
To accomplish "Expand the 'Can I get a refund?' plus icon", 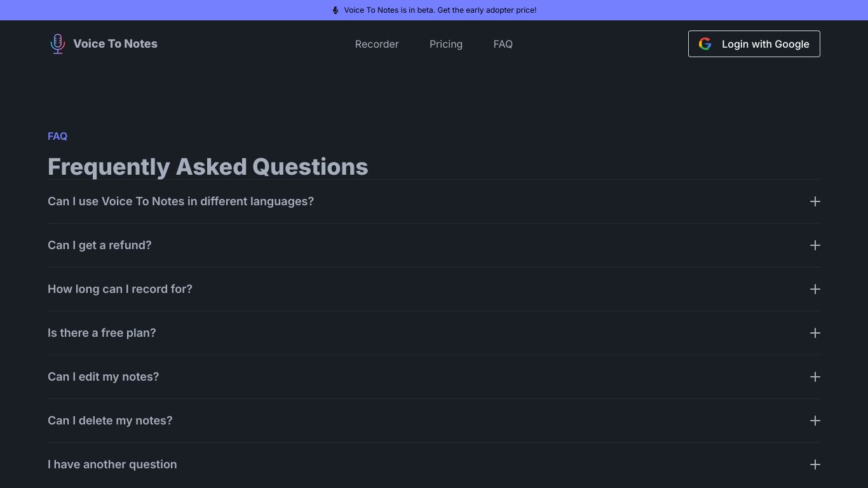I will pos(815,245).
